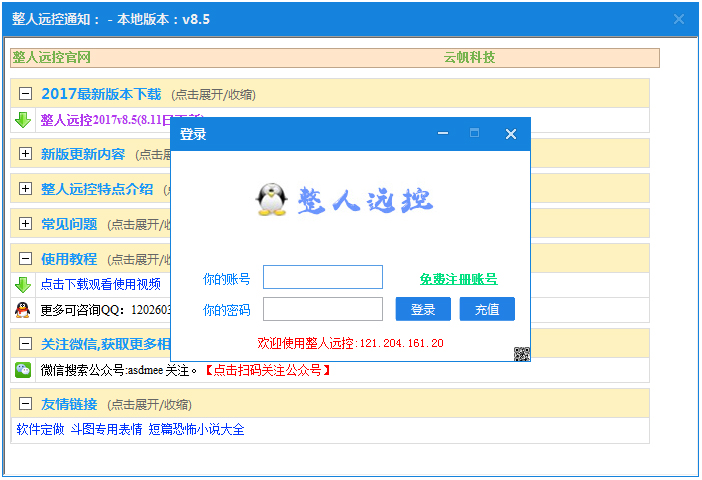Image resolution: width=702 pixels, height=480 pixels.
Task: Click the WeChat icon
Action: pos(23,370)
